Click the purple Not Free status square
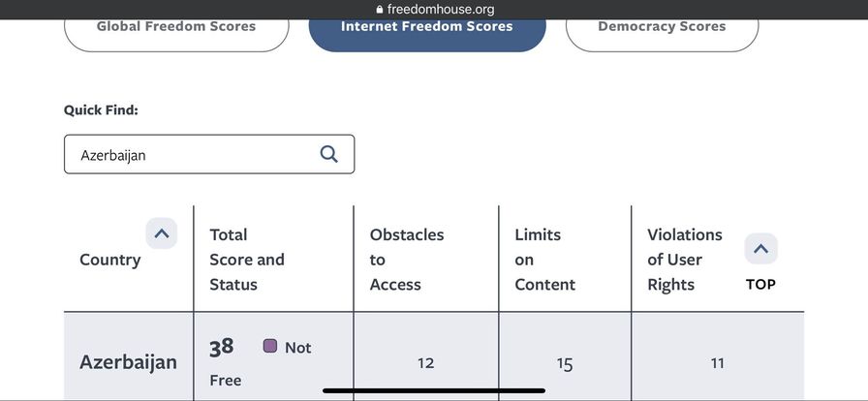Screen dimensions: 868x401 pyautogui.click(x=270, y=346)
